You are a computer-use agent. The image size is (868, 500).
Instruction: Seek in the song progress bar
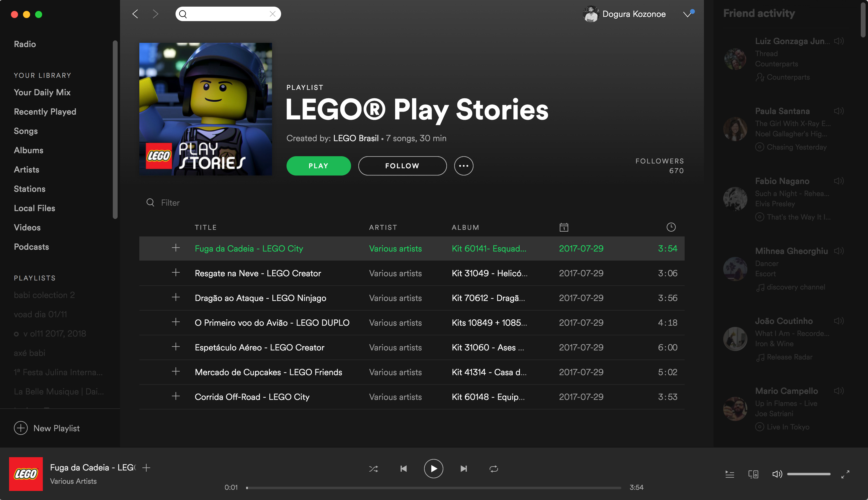[433, 488]
